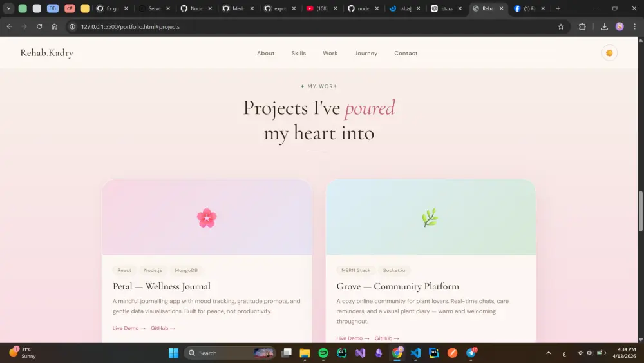Open File Explorer from taskbar
Screen dimensions: 644x363
click(x=305, y=353)
